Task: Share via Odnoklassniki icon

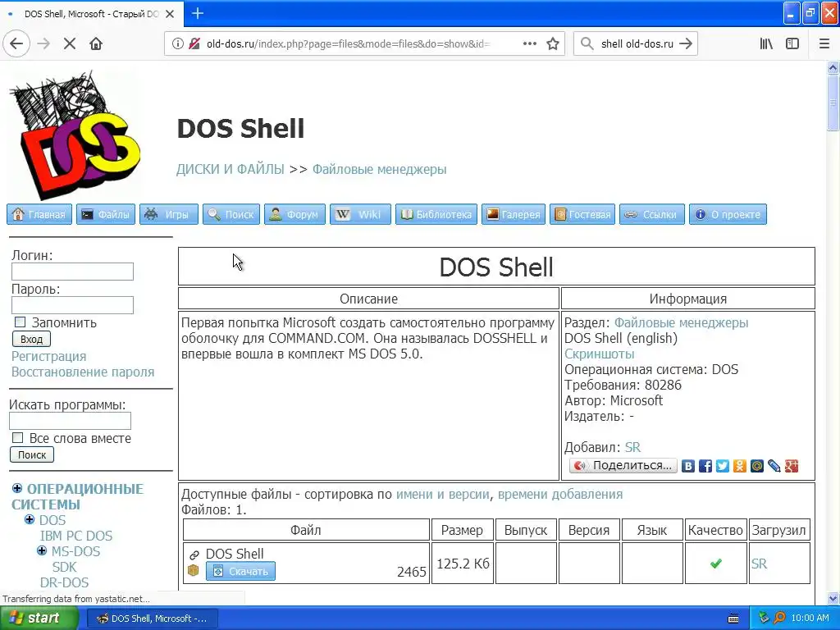Action: click(739, 466)
